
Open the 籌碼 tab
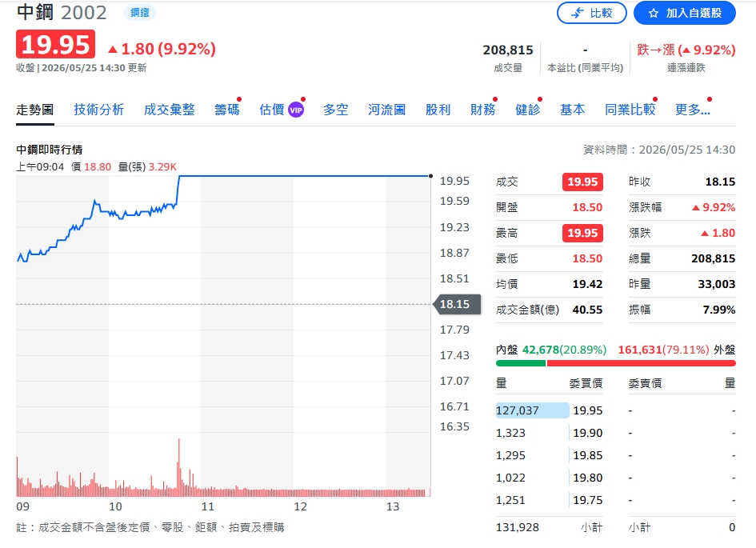(x=226, y=110)
